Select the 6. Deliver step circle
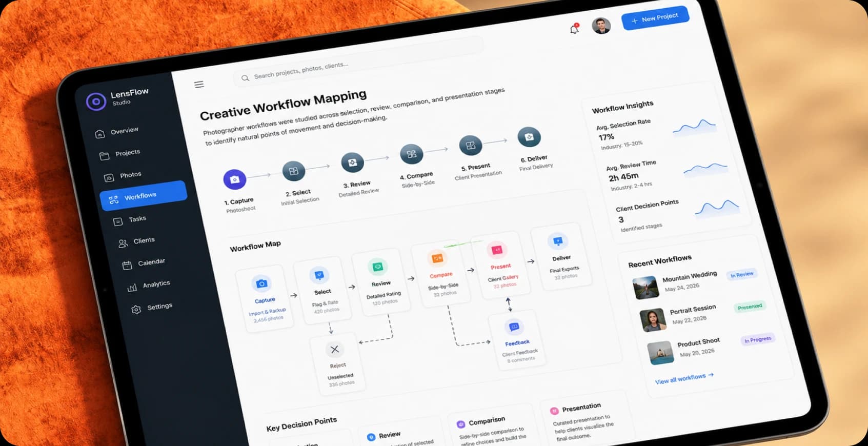Screen dimensions: 868x446 coord(530,137)
